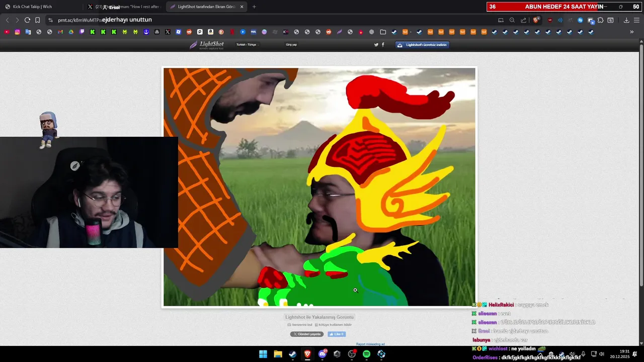
Task: Click the Giriş yap login link
Action: 291,45
